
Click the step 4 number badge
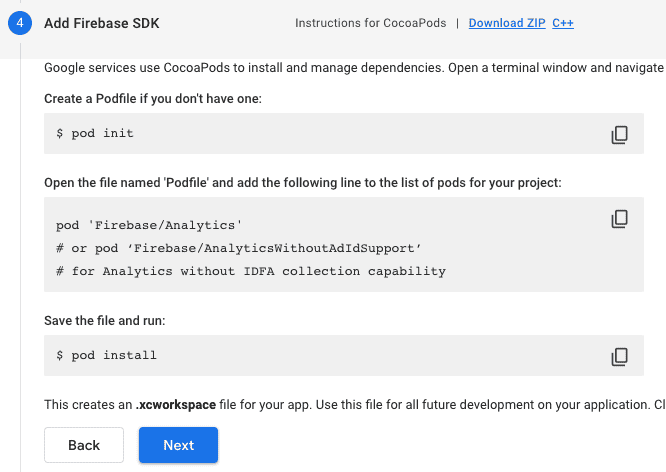click(20, 23)
